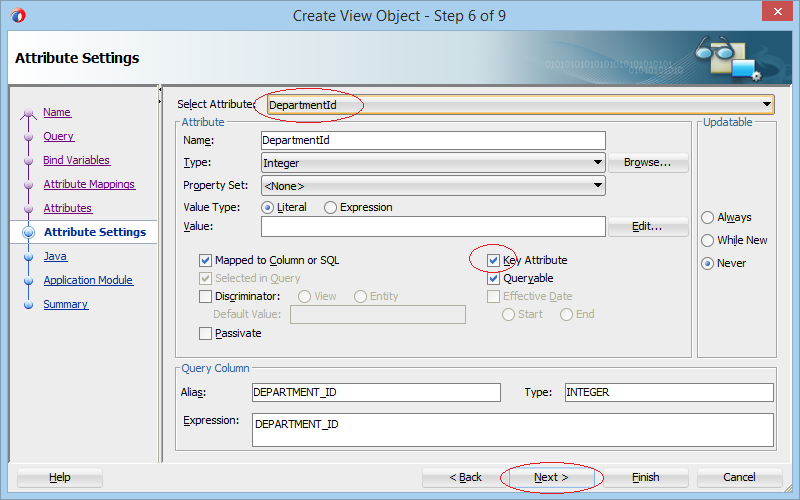Viewport: 800px width, 500px height.
Task: Go to the Attributes step
Action: tap(68, 208)
